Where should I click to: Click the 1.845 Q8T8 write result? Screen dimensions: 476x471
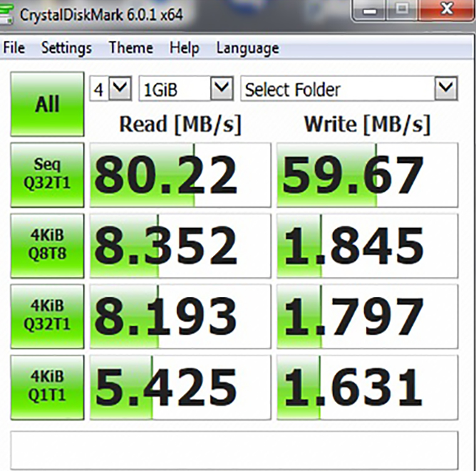point(367,246)
